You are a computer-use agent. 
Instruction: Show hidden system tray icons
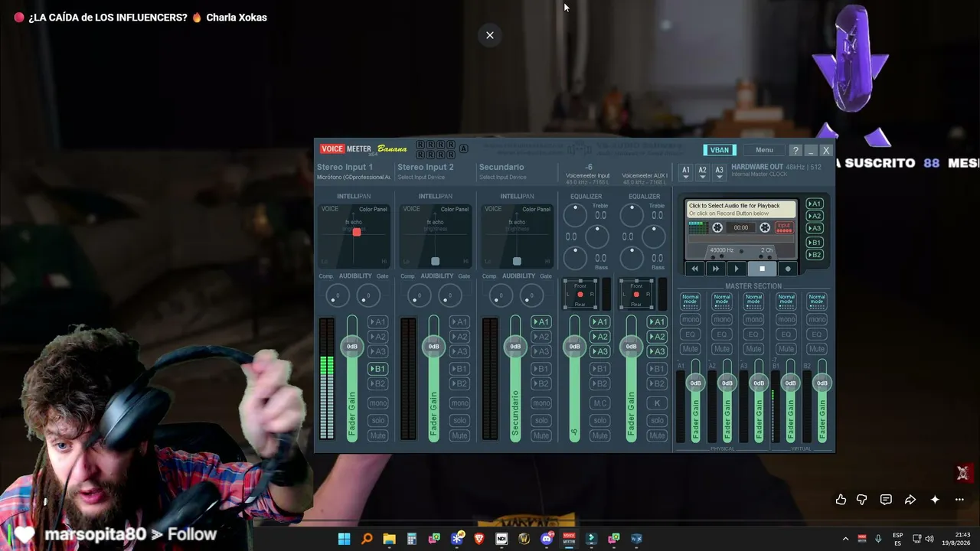(845, 539)
